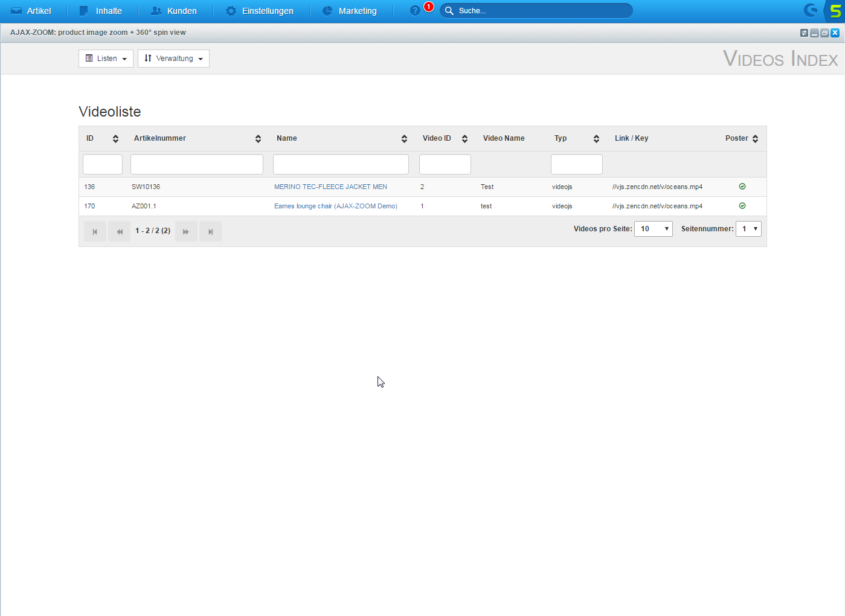Click pagination text 1 - 2 / 2 (2)
845x616 pixels.
[153, 231]
